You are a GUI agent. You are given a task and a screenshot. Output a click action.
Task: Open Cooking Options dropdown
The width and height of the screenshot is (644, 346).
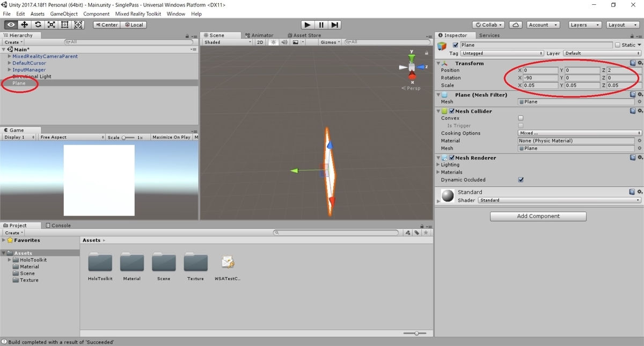point(580,133)
